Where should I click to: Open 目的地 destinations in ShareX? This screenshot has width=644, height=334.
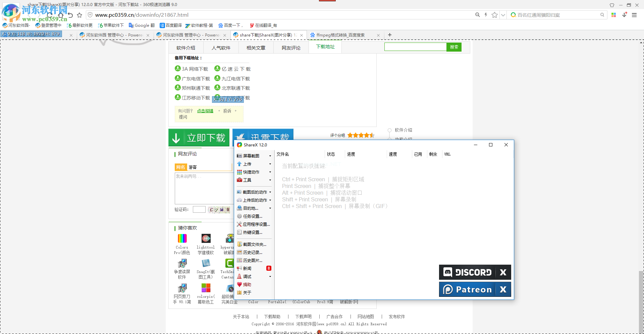(254, 208)
